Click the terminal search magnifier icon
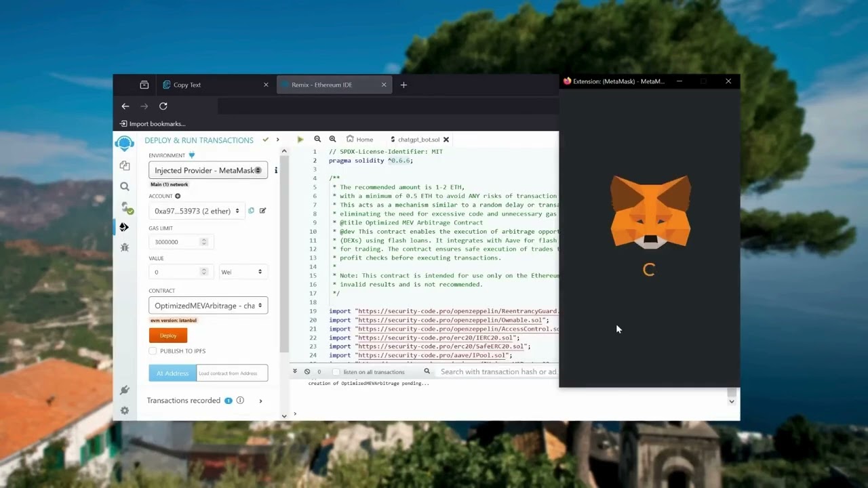This screenshot has width=868, height=488. tap(427, 371)
